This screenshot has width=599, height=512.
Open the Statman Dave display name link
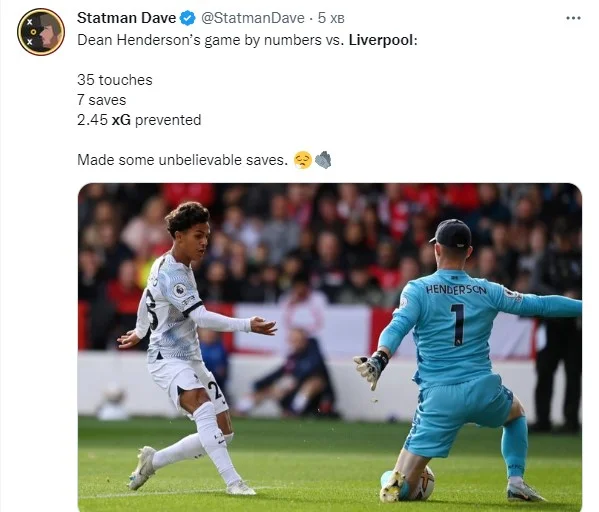126,18
